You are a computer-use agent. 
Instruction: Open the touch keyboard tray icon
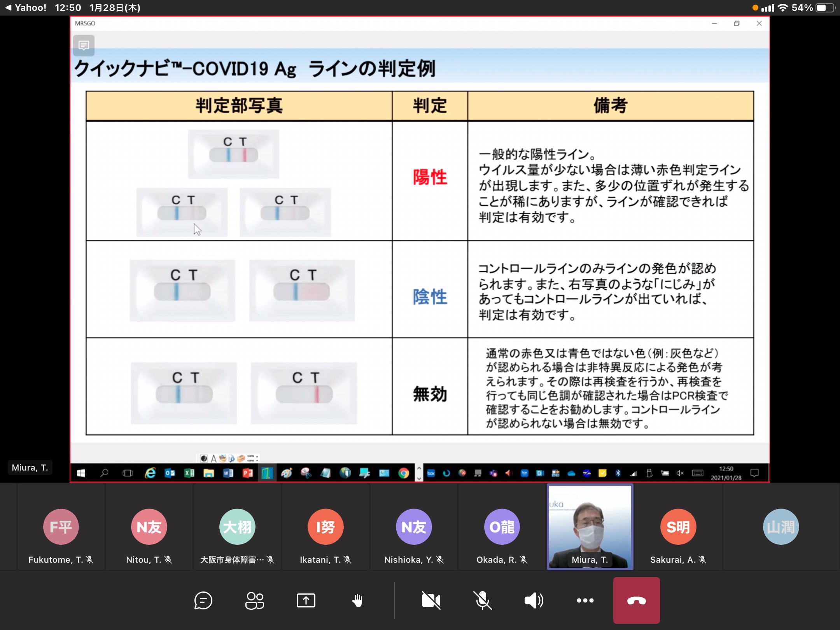pyautogui.click(x=698, y=473)
